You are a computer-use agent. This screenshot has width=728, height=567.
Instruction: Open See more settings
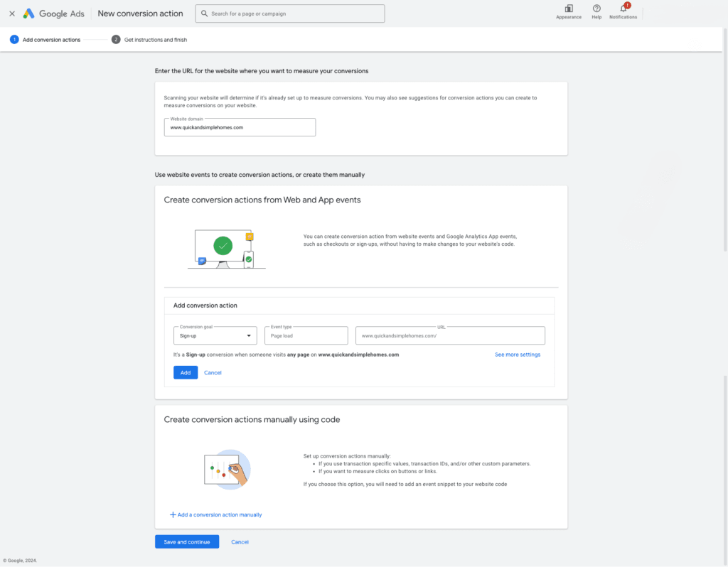(518, 354)
